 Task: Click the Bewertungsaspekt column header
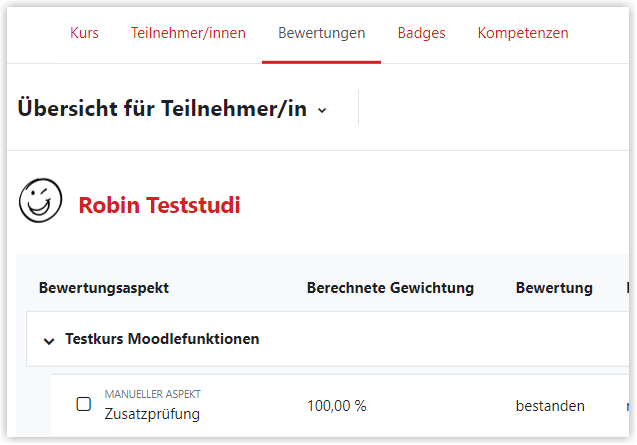click(x=104, y=288)
